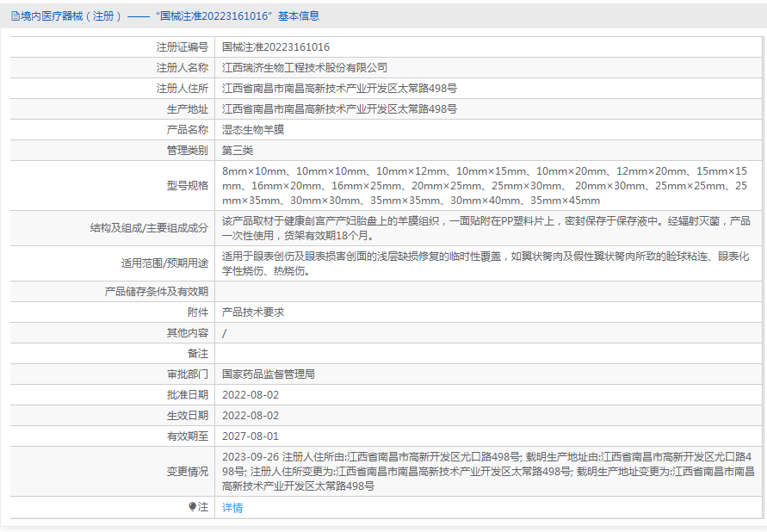This screenshot has height=532, width=767.
Task: Select registration number 国械注准20223161016 in table
Action: (x=275, y=47)
